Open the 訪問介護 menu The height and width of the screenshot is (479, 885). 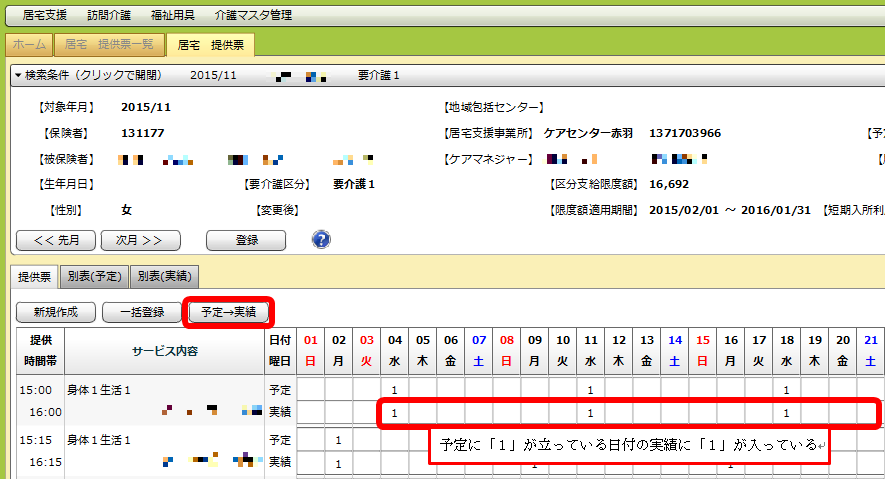point(109,15)
